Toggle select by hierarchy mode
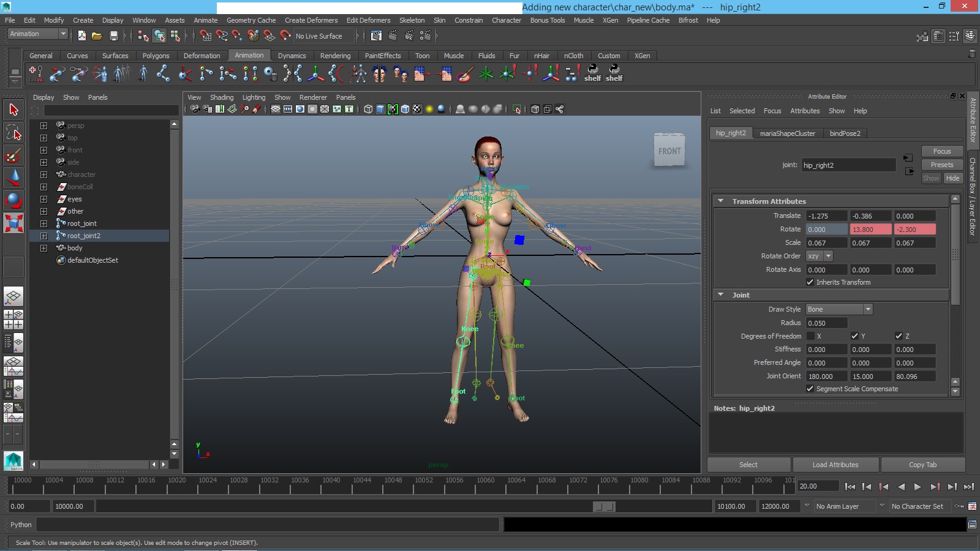This screenshot has height=551, width=980. pos(143,36)
